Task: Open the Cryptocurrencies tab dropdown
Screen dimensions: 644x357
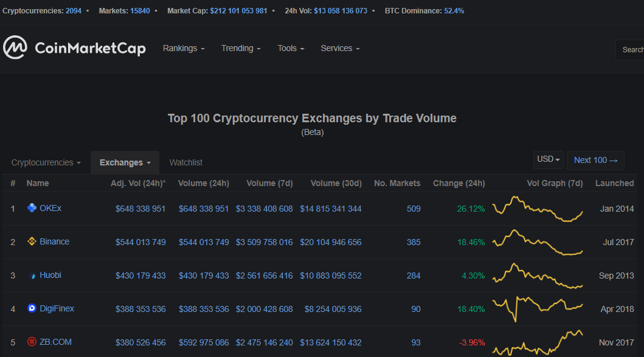Action: click(46, 162)
